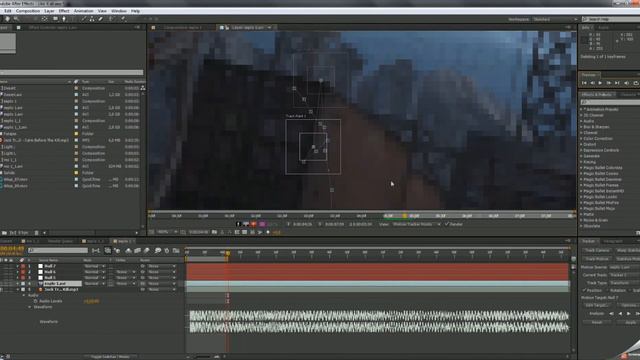
Task: Open the Animation menu
Action: [x=84, y=11]
